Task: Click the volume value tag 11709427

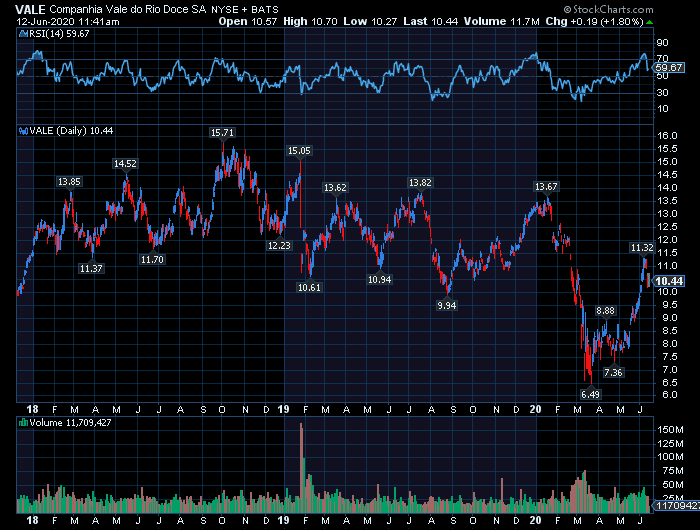Action: click(676, 505)
